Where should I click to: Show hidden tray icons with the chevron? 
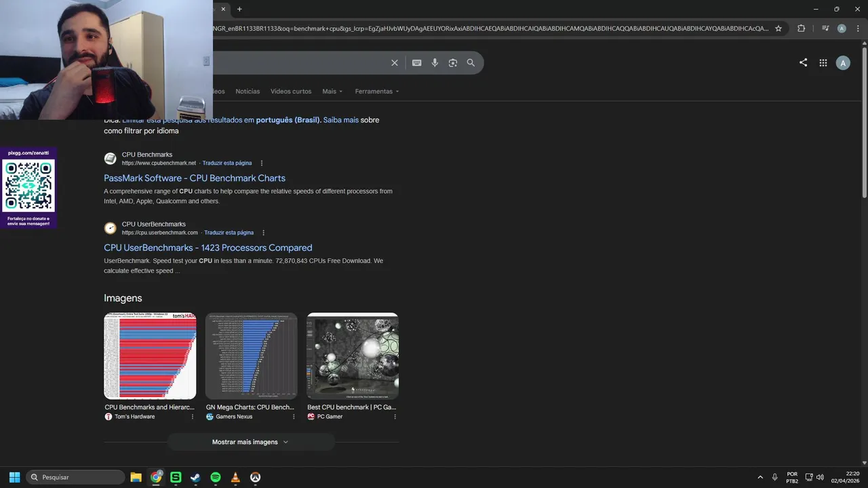[x=760, y=477]
